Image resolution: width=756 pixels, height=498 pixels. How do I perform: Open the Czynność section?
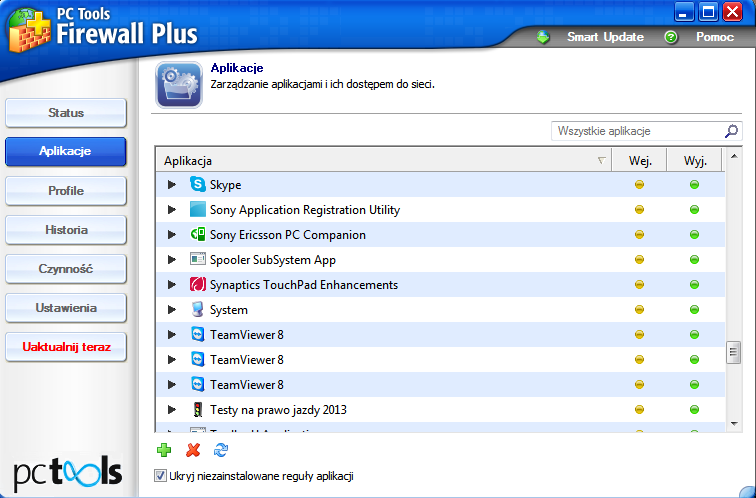tap(66, 269)
